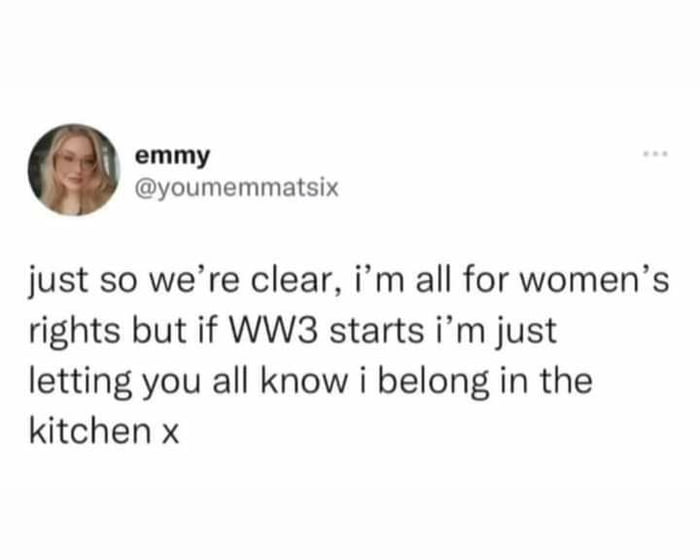Click the tweet's first line starting 'just so we're clear'

[349, 283]
